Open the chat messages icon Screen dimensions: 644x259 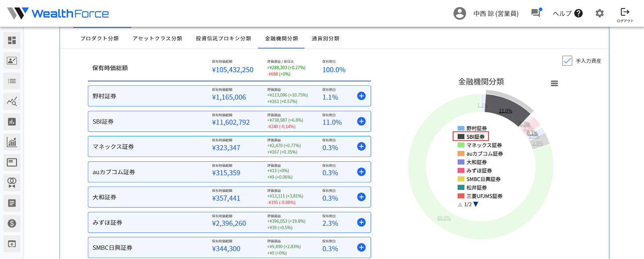(x=536, y=13)
